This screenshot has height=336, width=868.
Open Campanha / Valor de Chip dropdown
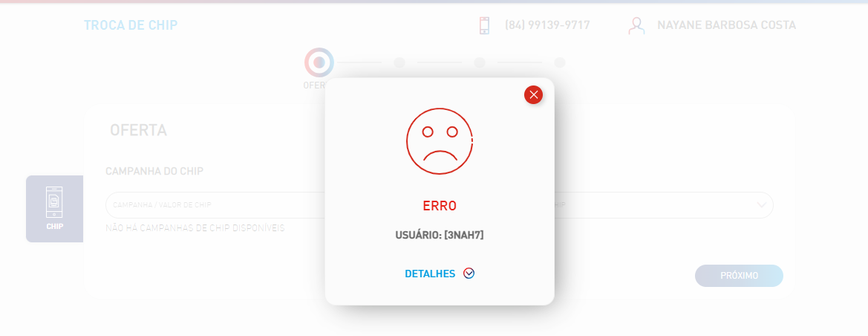tap(216, 205)
